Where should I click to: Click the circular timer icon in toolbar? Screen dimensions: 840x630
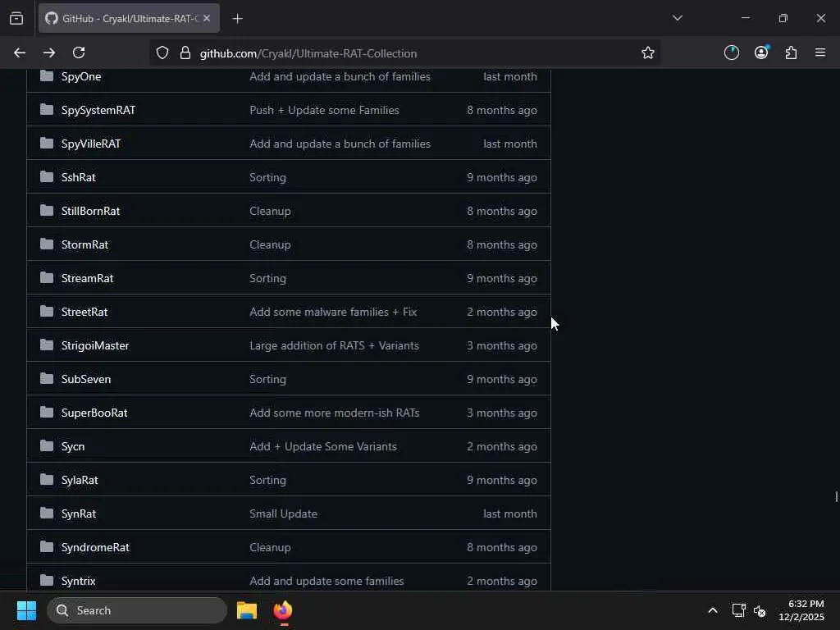pyautogui.click(x=731, y=52)
